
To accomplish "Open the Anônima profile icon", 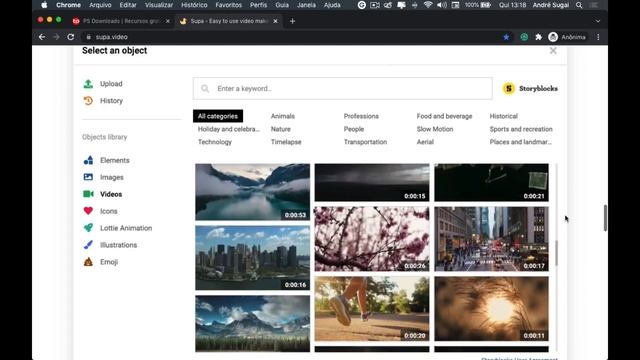I will pos(553,37).
